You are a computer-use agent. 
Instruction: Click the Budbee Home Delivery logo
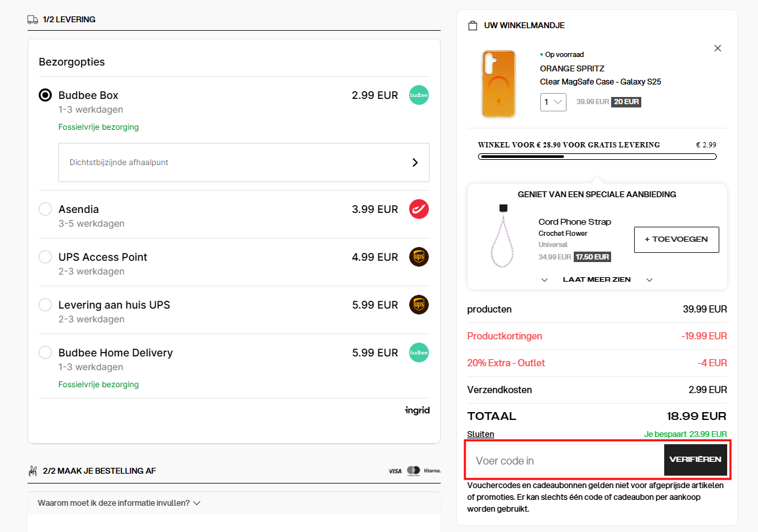(x=419, y=352)
